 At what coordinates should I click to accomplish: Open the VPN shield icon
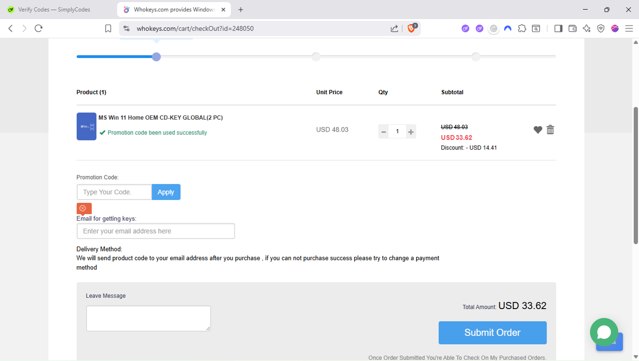601,28
